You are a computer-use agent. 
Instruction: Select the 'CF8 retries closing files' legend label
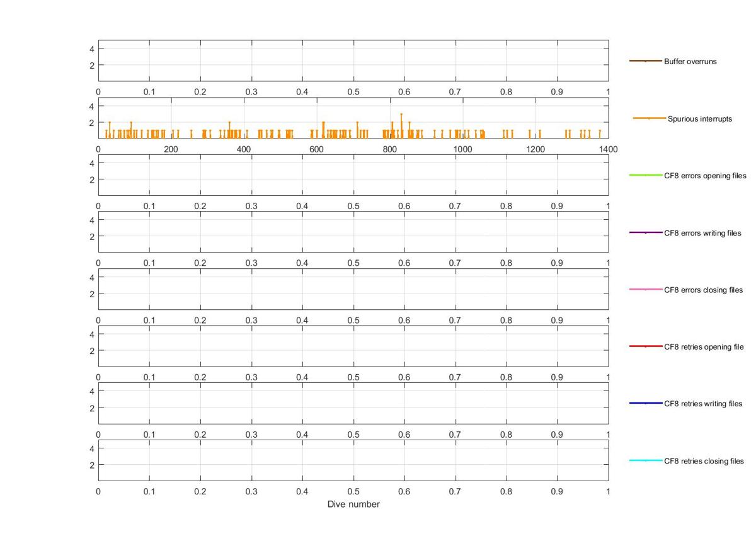click(704, 461)
